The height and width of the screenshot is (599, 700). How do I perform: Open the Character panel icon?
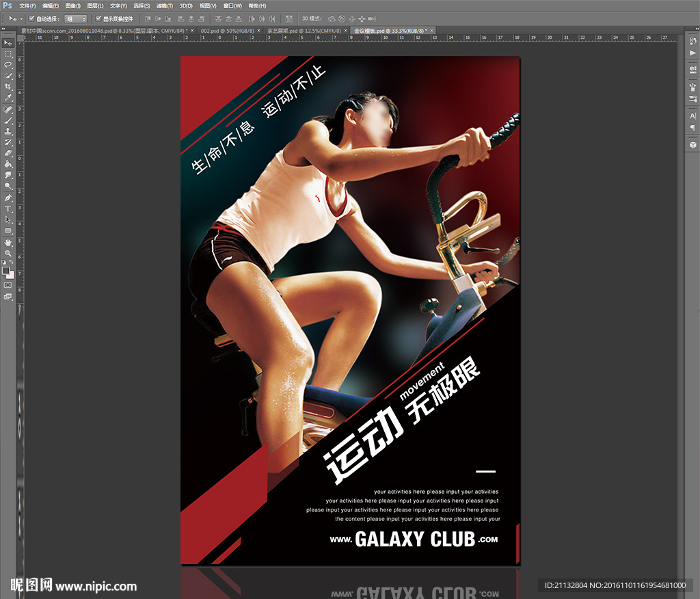(692, 116)
